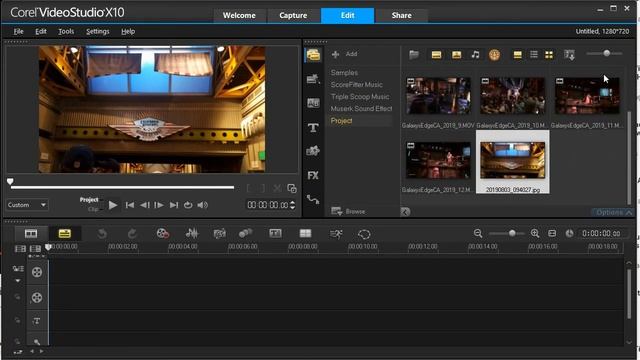Image resolution: width=640 pixels, height=360 pixels.
Task: Switch to the Capture tab
Action: click(x=293, y=16)
